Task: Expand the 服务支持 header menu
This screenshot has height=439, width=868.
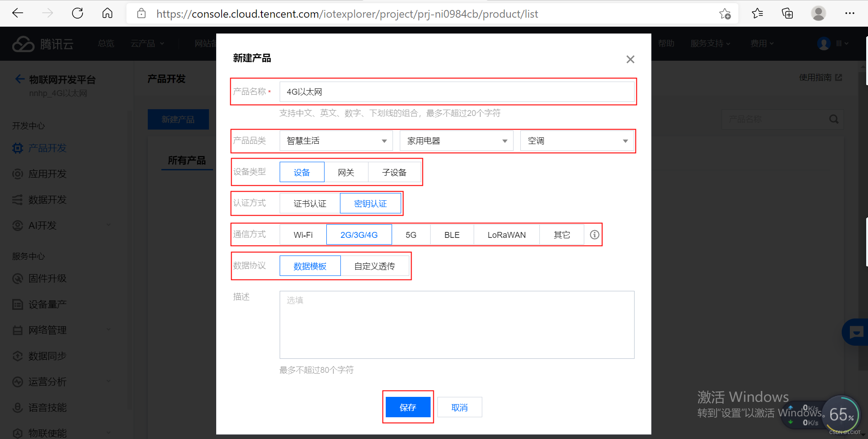Action: [710, 43]
